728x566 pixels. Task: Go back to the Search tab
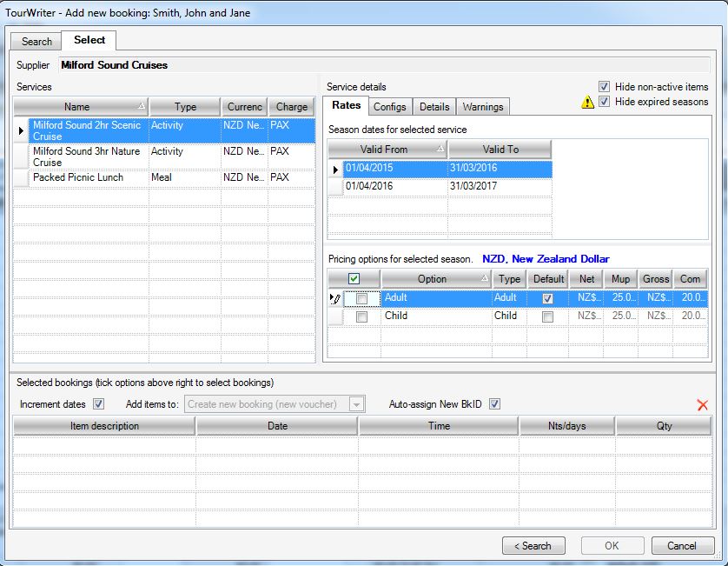pos(36,42)
